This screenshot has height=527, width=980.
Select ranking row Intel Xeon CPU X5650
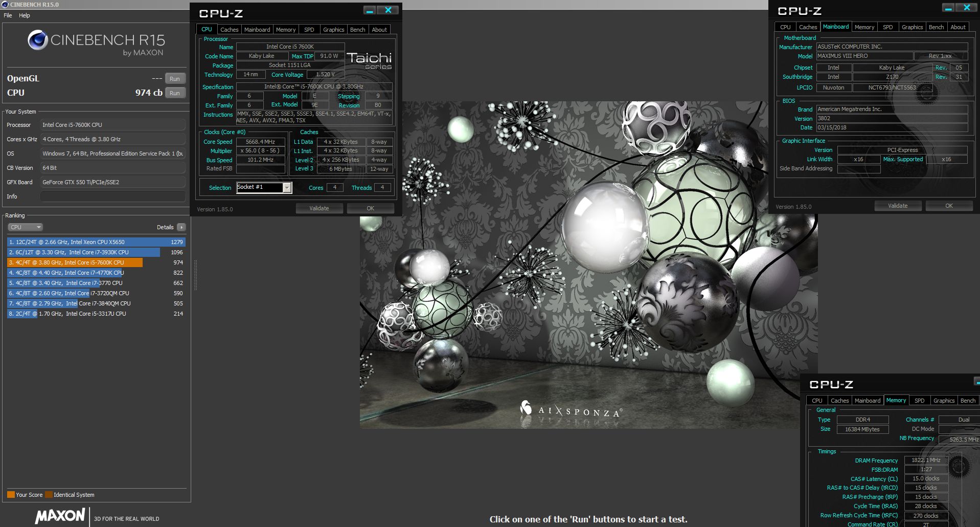click(96, 242)
